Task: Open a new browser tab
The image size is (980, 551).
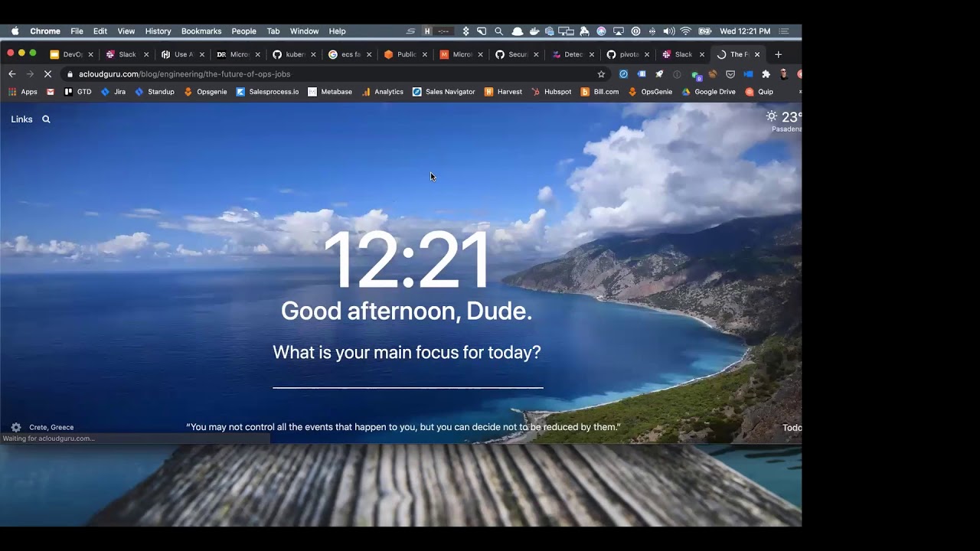Action: pos(779,54)
